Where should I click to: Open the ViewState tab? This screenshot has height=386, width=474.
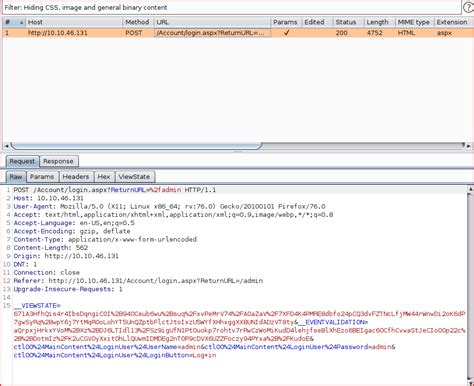point(134,177)
